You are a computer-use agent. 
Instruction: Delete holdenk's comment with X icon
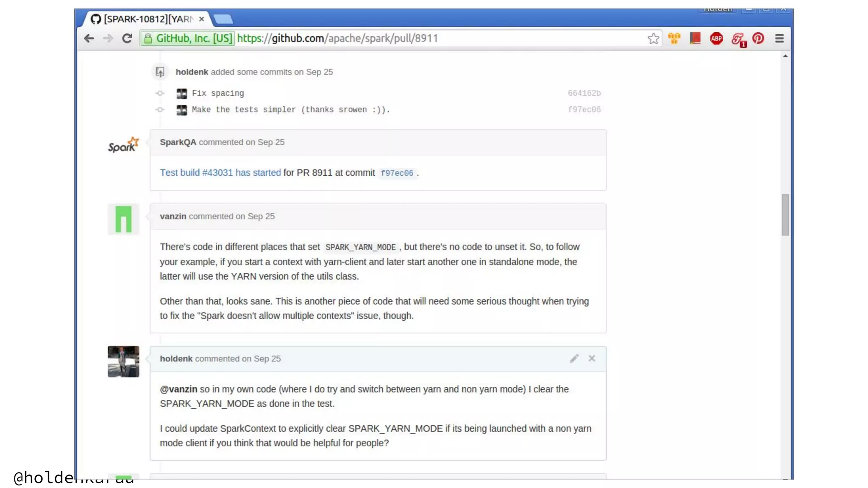[592, 358]
